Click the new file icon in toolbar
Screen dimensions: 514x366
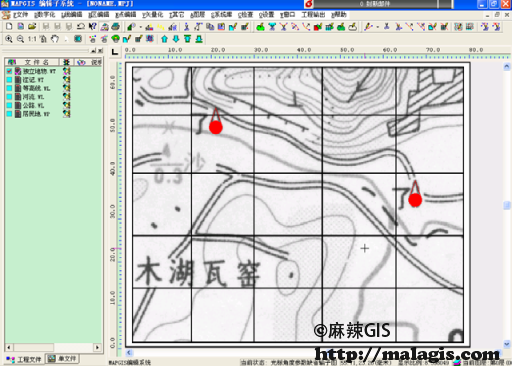[9, 26]
